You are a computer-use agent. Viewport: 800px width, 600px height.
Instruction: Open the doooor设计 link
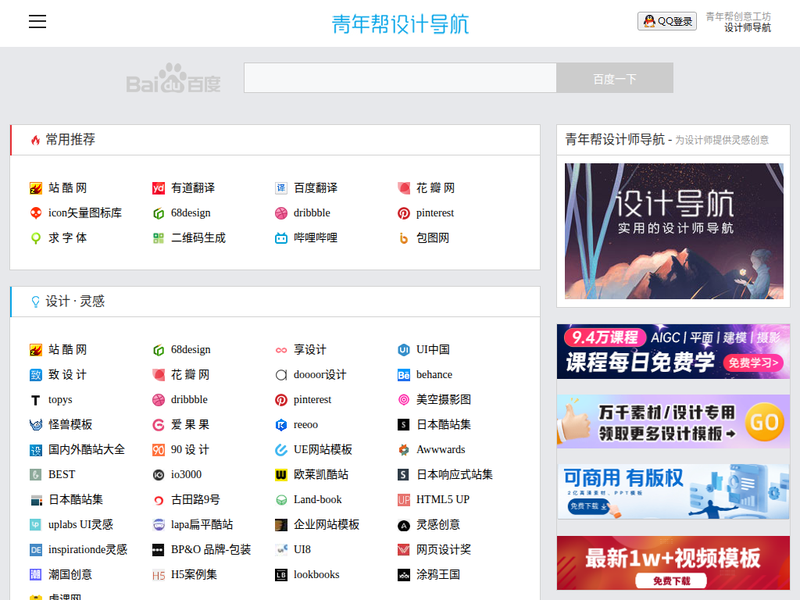tap(320, 374)
